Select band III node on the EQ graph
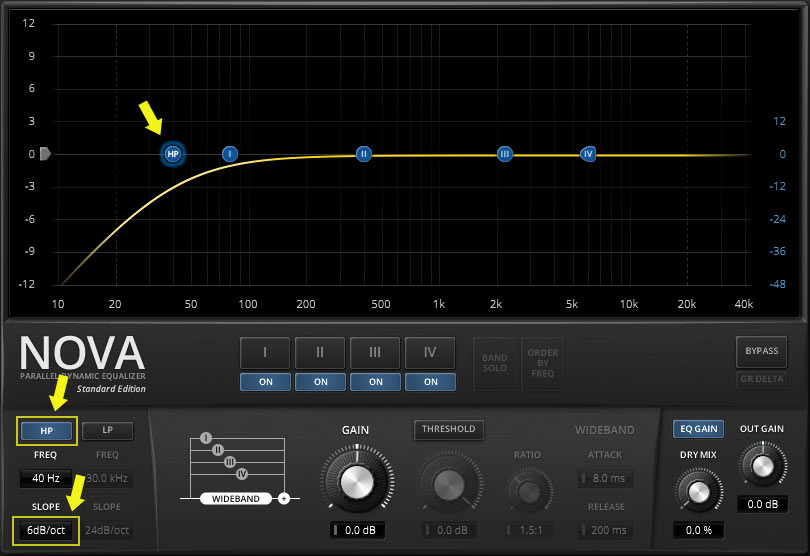The image size is (810, 556). [505, 154]
